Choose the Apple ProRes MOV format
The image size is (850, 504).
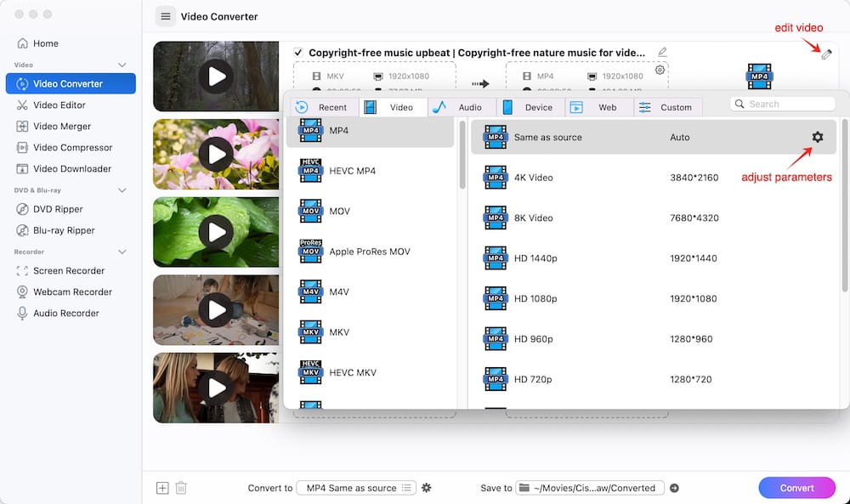[371, 252]
